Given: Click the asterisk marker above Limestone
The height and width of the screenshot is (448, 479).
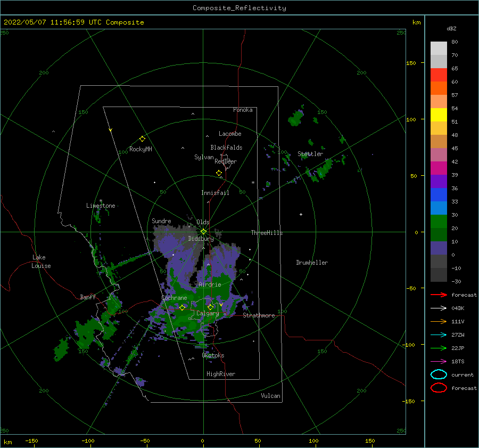Looking at the screenshot, I should coord(101,201).
